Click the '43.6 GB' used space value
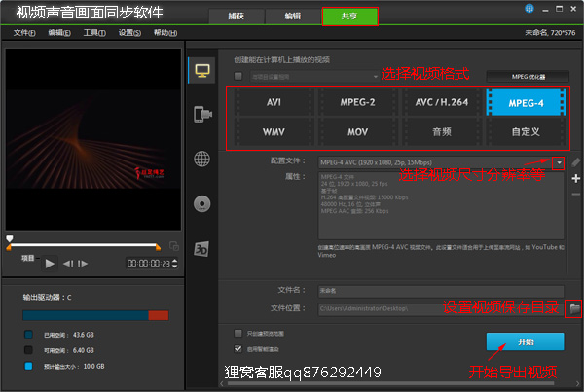Viewport: 584px width, 392px height. coord(84,335)
